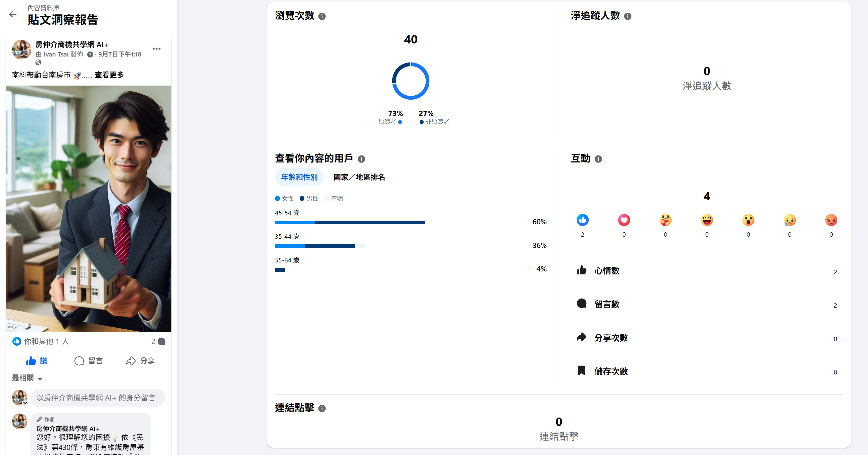This screenshot has height=455, width=868.
Task: Click the 分享 share button
Action: pos(140,361)
